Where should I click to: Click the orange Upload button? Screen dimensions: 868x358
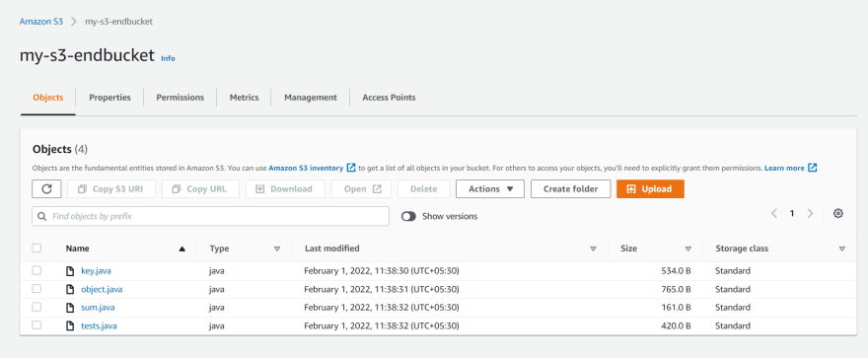(650, 188)
